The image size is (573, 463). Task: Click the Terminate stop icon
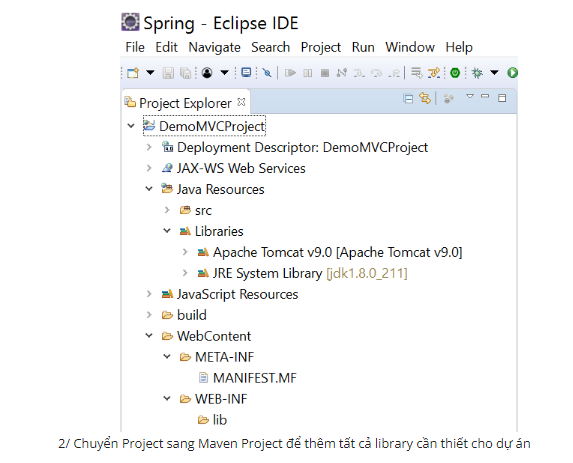325,73
